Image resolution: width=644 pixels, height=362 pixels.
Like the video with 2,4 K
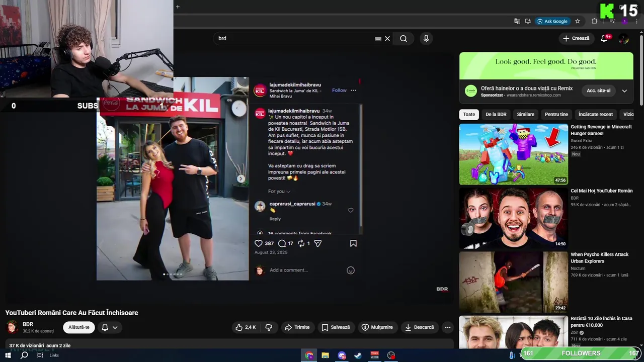click(x=246, y=327)
